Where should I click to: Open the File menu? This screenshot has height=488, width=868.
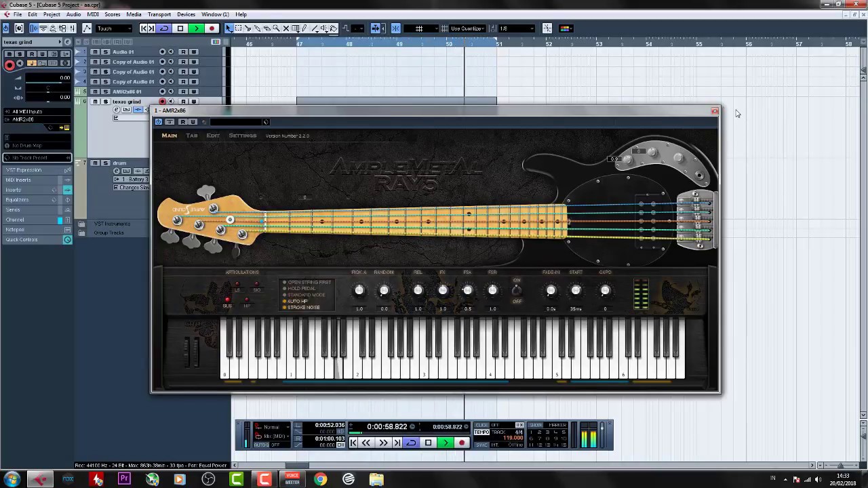tap(18, 14)
